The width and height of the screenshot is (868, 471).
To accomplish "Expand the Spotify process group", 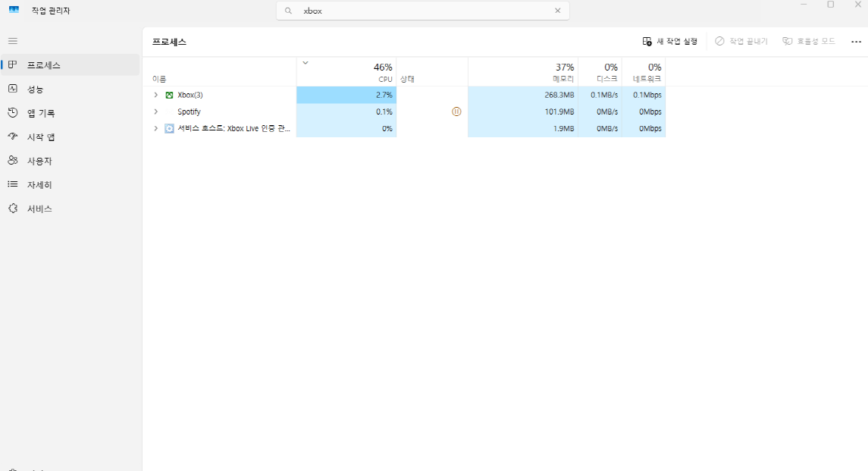I will [156, 111].
